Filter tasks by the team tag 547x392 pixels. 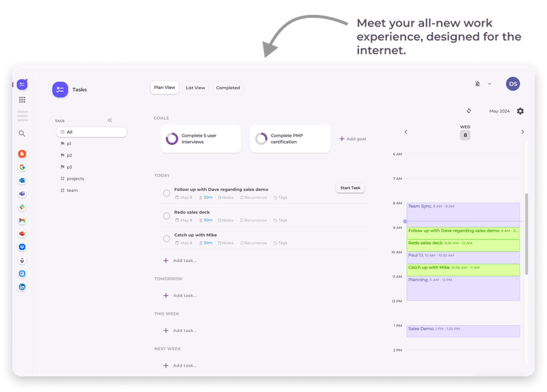[x=69, y=190]
